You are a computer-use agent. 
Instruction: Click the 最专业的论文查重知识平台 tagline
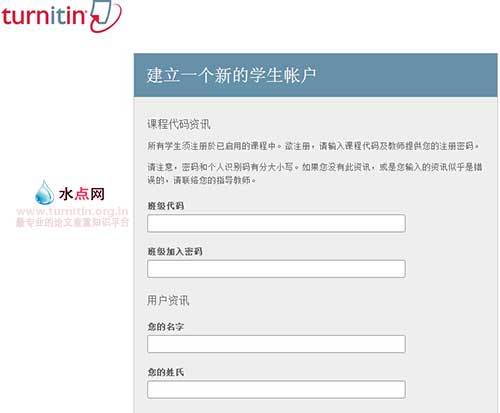pos(72,222)
